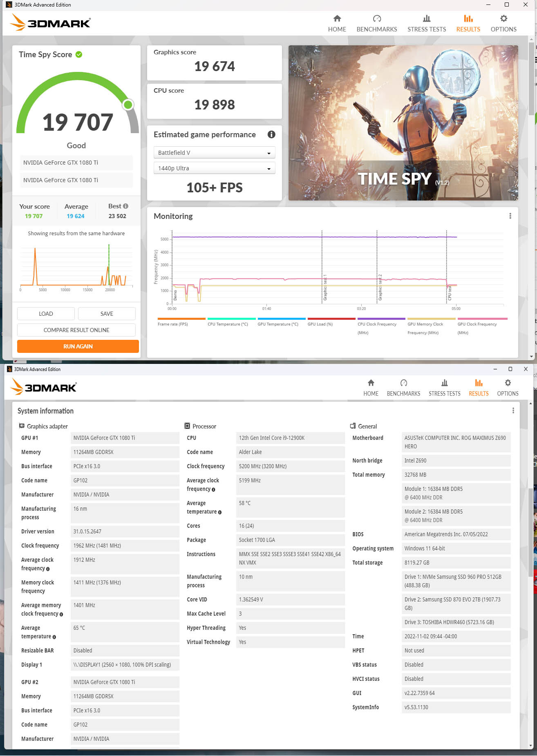537x756 pixels.
Task: Click the Motherboard value ROG MAXIMUS Z690 HERO
Action: pyautogui.click(x=456, y=442)
